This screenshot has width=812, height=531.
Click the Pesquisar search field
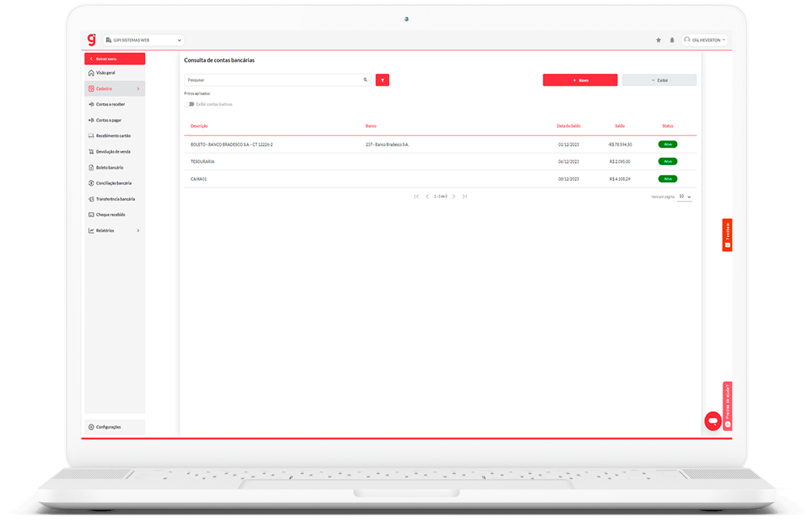[278, 80]
